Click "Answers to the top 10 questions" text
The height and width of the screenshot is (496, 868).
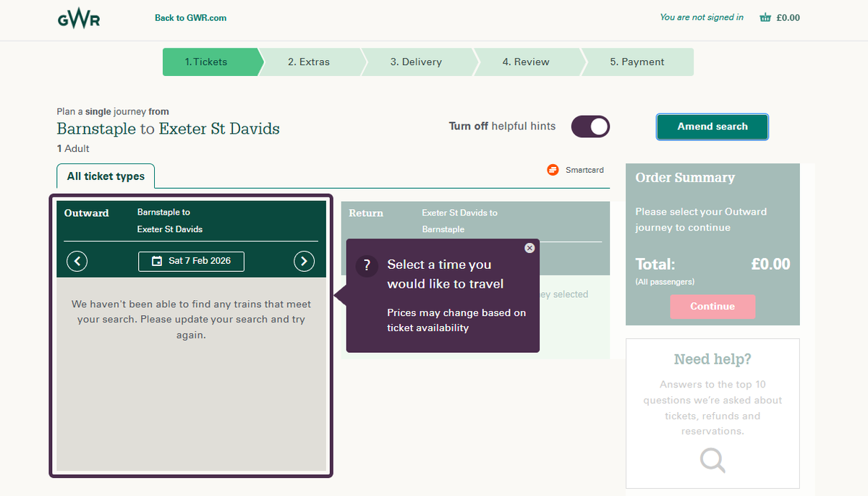(712, 408)
